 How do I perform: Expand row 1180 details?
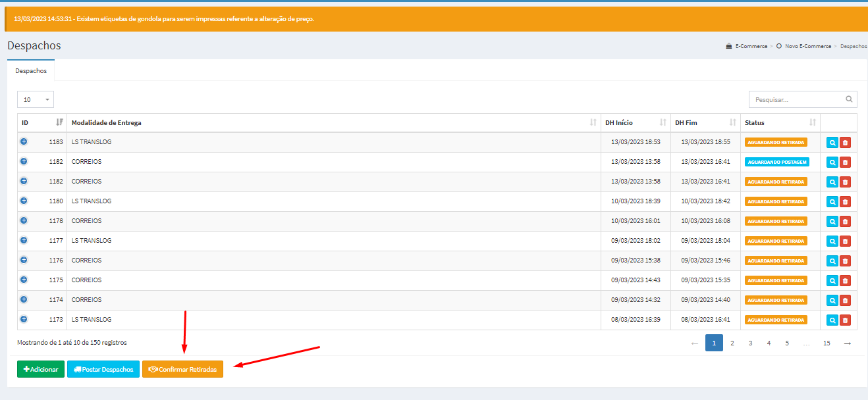(x=24, y=201)
